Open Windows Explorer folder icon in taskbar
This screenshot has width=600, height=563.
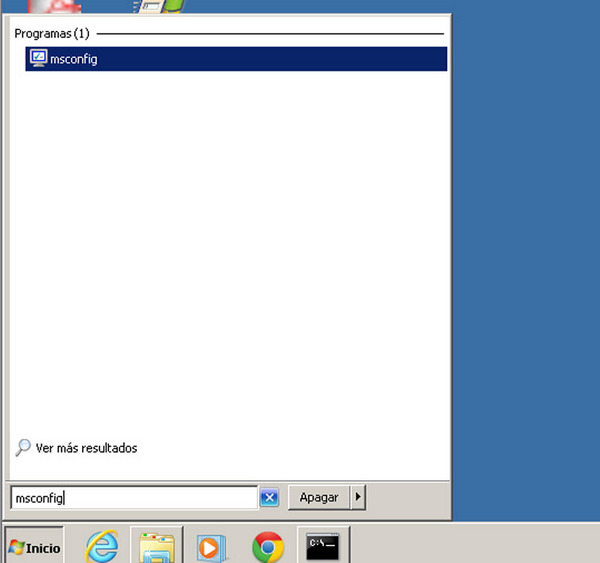(157, 546)
